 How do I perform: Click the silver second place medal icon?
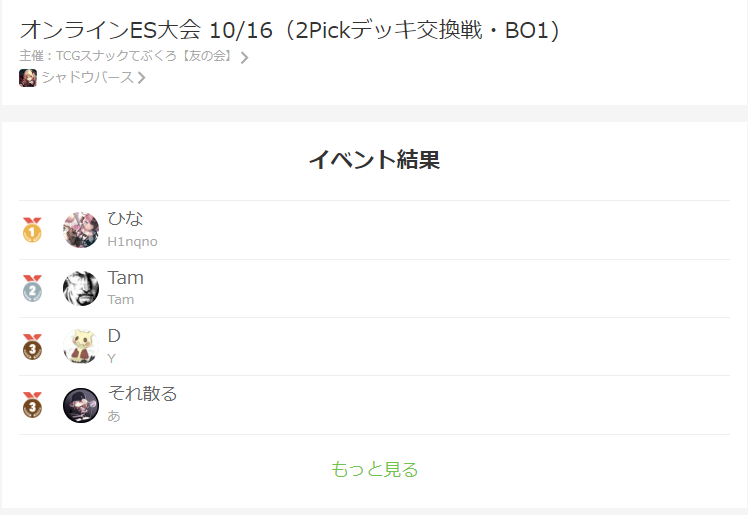click(32, 288)
